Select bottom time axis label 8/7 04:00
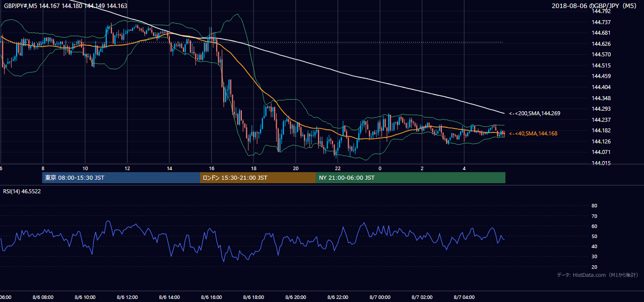Image resolution: width=644 pixels, height=302 pixels. 465,297
